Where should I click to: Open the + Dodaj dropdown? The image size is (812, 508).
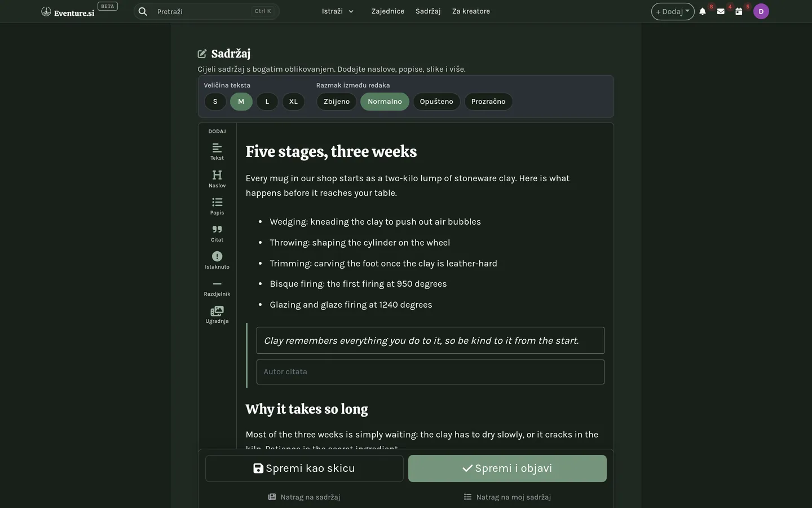point(673,11)
